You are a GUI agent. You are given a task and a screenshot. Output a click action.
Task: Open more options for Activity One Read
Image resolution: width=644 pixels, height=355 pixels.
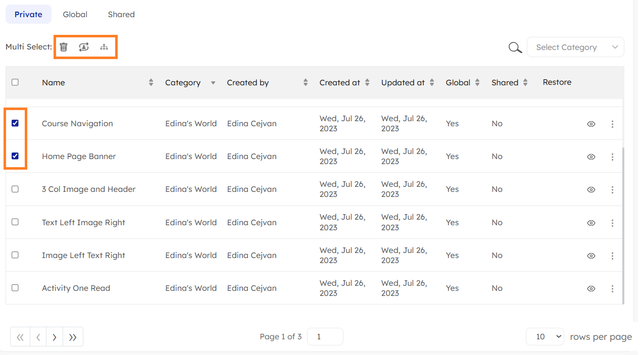612,289
